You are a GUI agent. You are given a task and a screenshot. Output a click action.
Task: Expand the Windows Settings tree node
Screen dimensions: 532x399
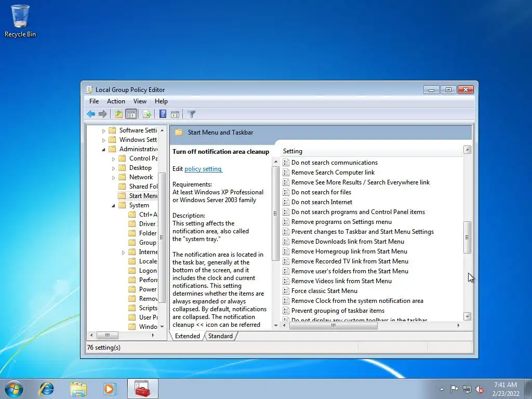pos(103,140)
